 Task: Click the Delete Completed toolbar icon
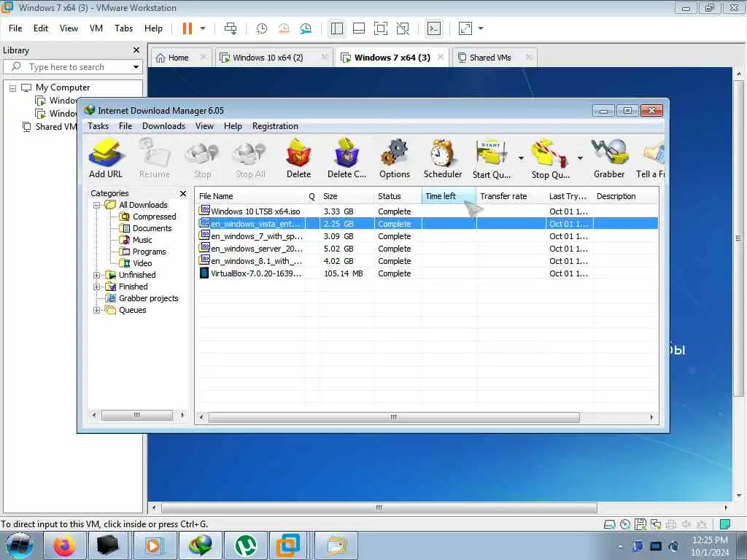tap(347, 158)
